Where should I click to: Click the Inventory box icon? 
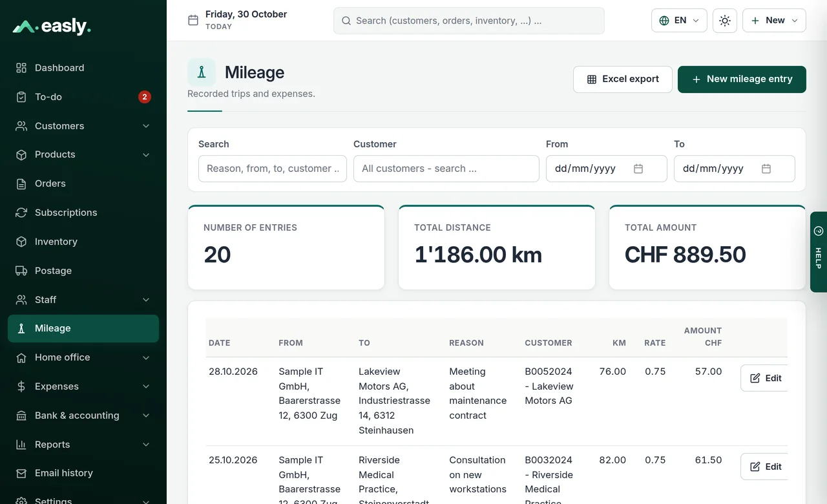point(21,242)
